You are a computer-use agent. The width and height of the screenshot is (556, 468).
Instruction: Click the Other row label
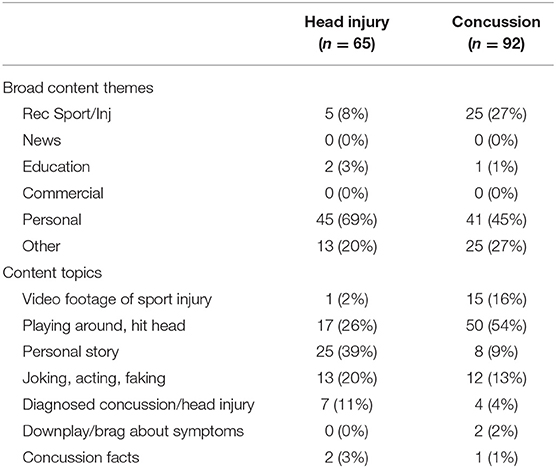[41, 246]
